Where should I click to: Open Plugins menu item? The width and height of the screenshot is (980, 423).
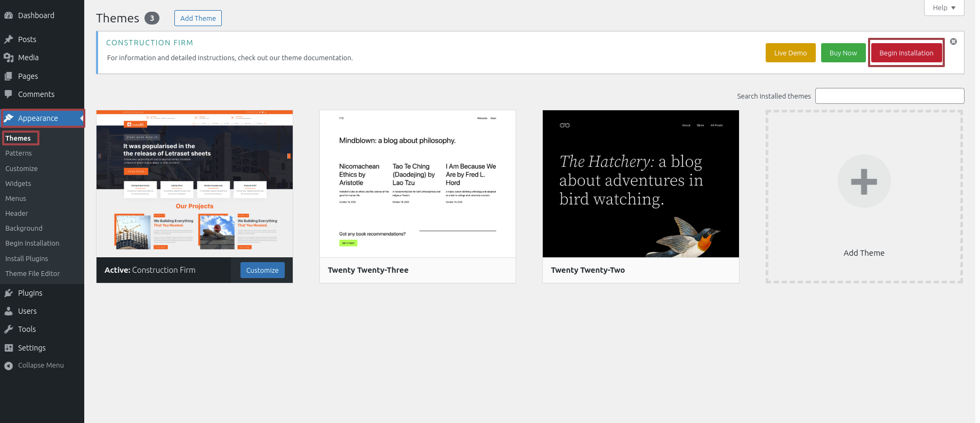42,293
